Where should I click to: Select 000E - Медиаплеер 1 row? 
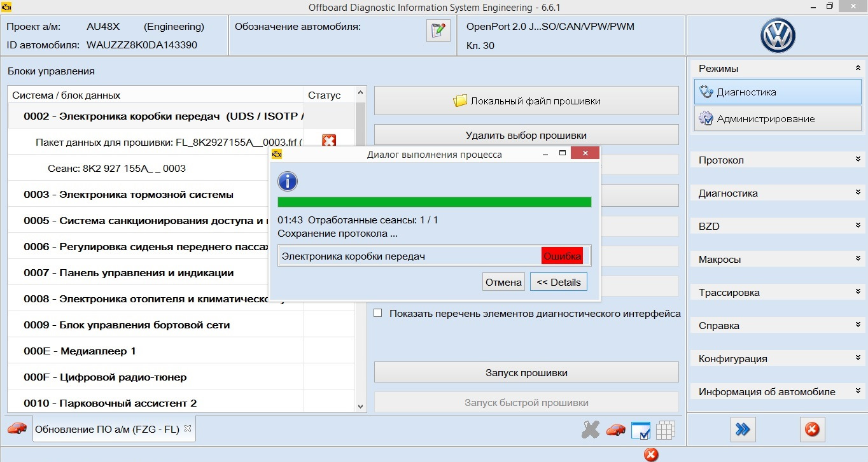click(181, 351)
